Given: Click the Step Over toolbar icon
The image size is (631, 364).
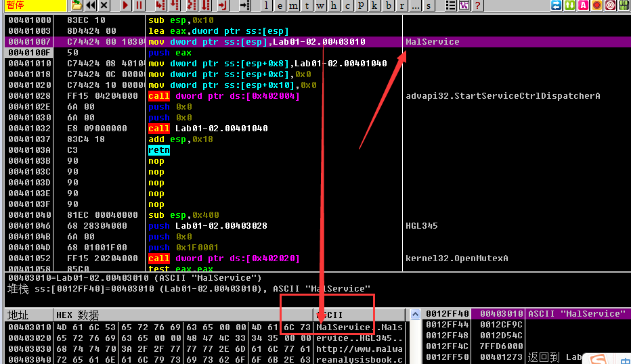Looking at the screenshot, I should click(x=175, y=5).
